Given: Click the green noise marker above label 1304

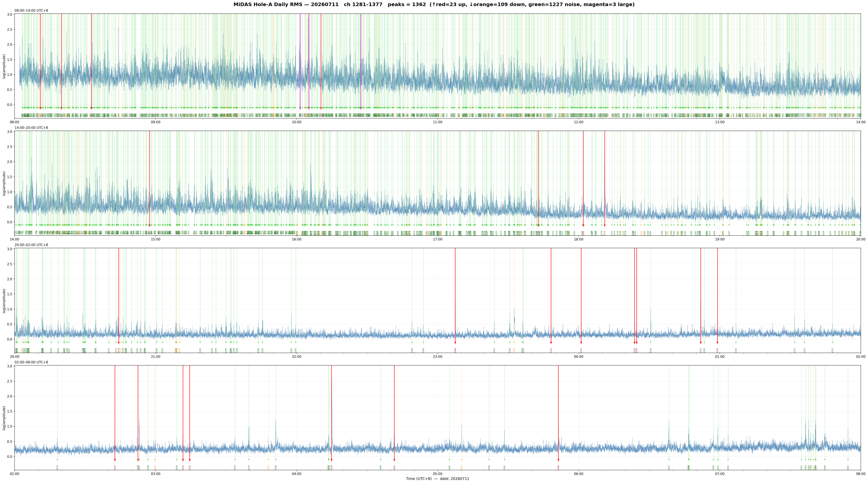Looking at the screenshot, I should (x=412, y=342).
